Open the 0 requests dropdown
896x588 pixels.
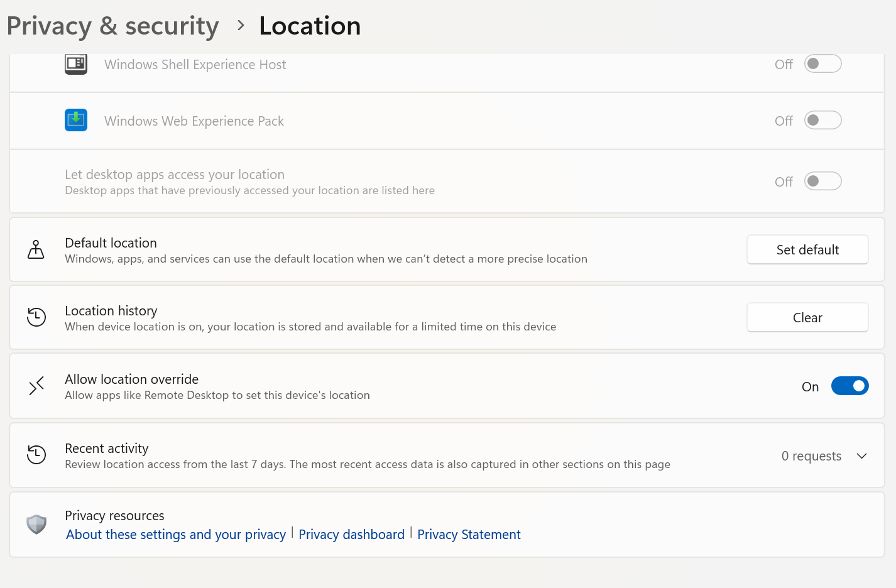811,456
